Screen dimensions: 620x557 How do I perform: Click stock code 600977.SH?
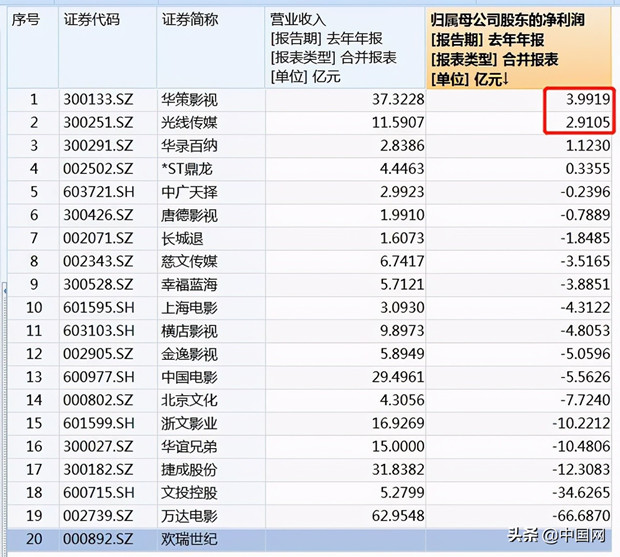click(108, 377)
